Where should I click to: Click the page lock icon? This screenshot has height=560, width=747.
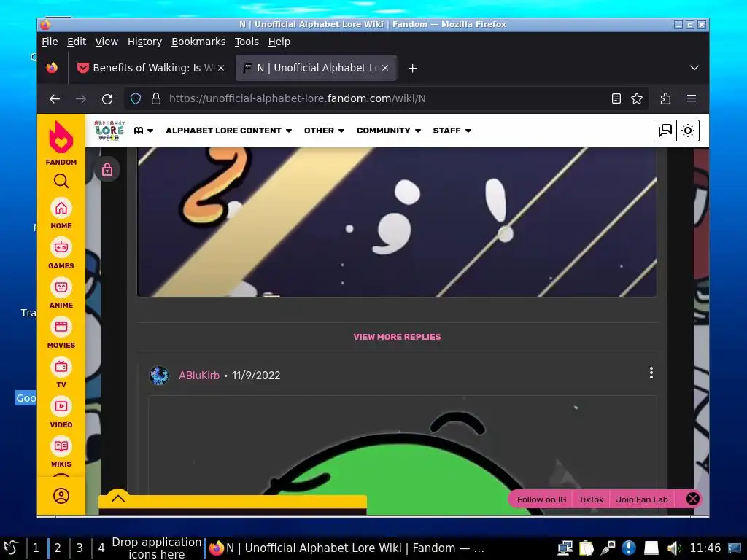(x=107, y=169)
